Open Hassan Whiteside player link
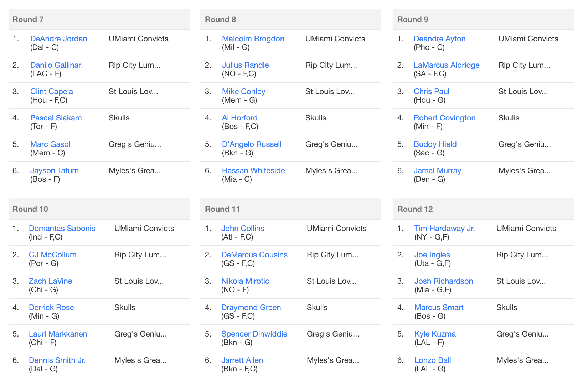This screenshot has height=385, width=588. coord(253,170)
